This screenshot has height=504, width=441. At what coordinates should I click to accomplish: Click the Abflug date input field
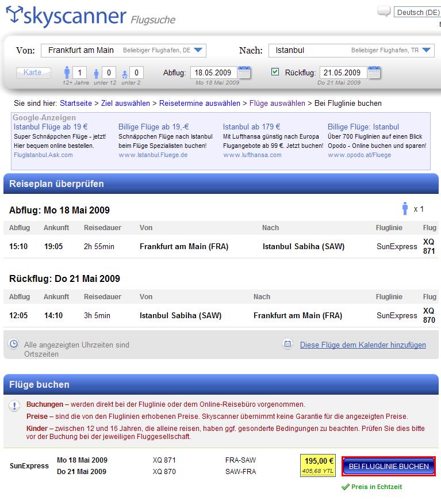[213, 72]
